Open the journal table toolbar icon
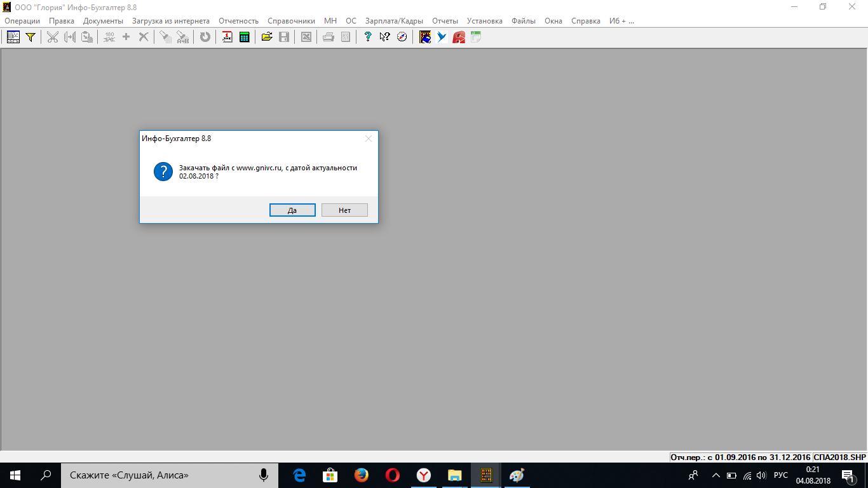Screen dimensions: 868x488 pos(13,37)
